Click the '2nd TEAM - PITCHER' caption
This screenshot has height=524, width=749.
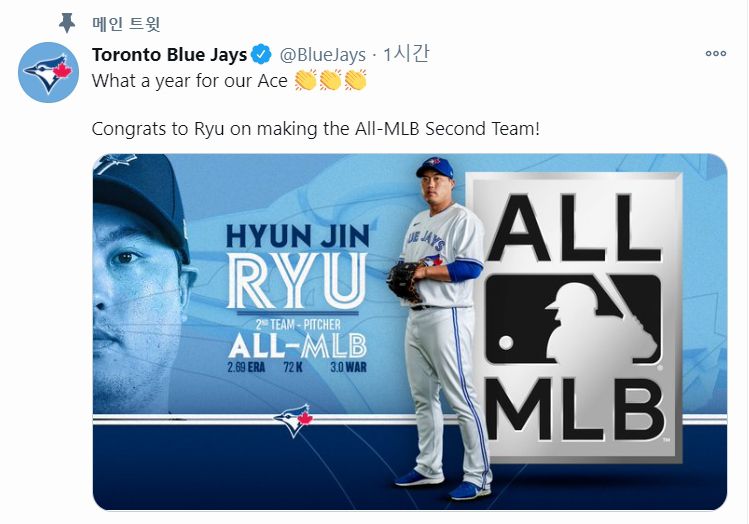[x=297, y=326]
